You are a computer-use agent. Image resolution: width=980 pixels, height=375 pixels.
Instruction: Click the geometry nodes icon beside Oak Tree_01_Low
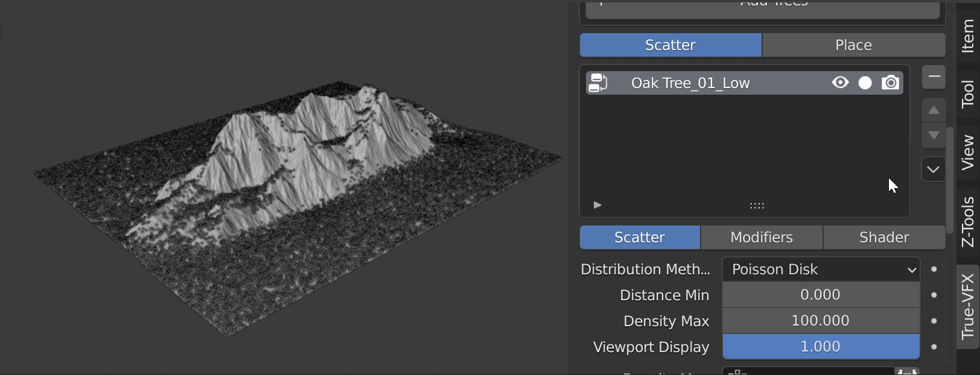click(598, 83)
